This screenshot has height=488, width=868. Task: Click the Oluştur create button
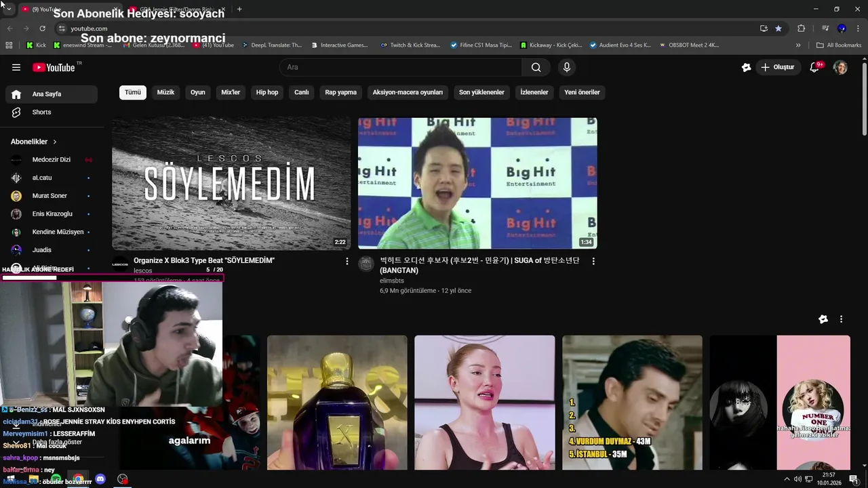pos(777,67)
